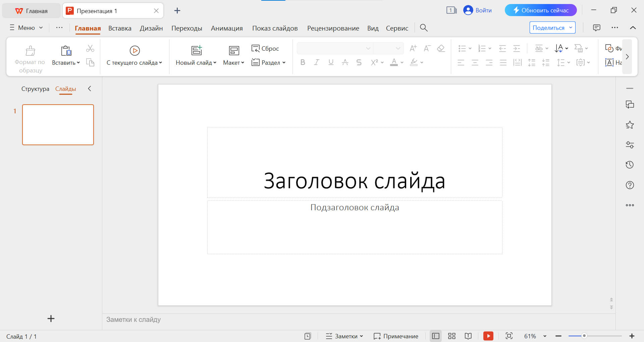Select slide 1 thumbnail
644x342 pixels.
coord(58,124)
